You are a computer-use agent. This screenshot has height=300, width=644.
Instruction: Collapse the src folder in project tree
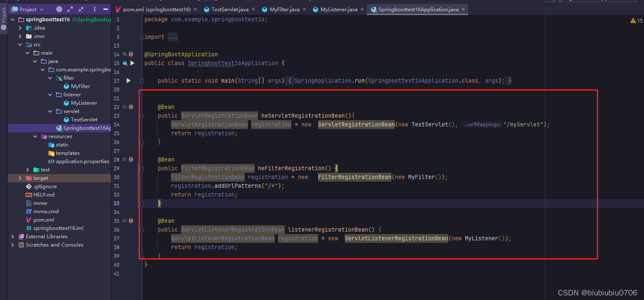coord(20,44)
